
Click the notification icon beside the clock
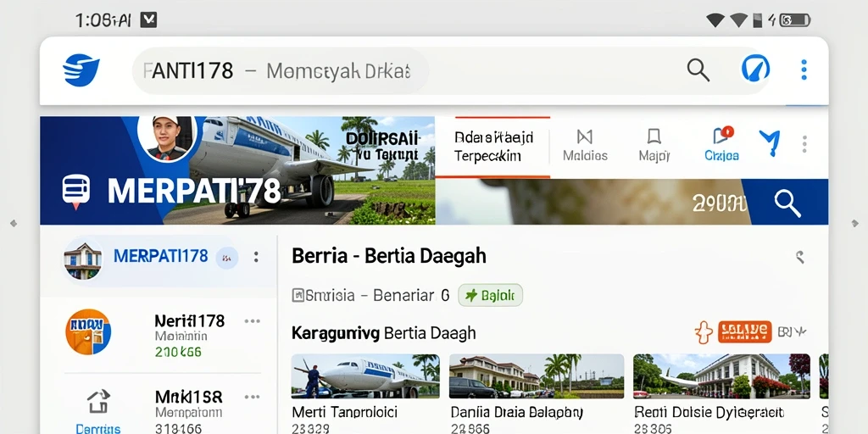click(148, 20)
